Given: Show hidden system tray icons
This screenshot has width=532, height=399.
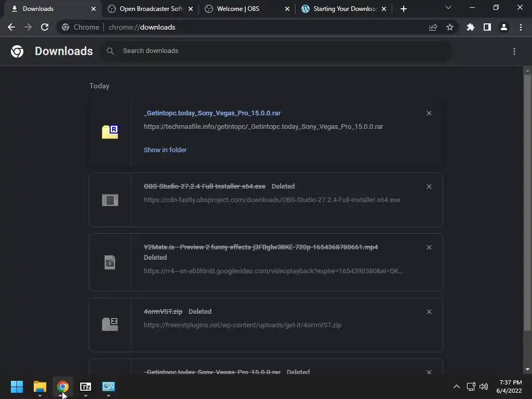Looking at the screenshot, I should tap(457, 387).
